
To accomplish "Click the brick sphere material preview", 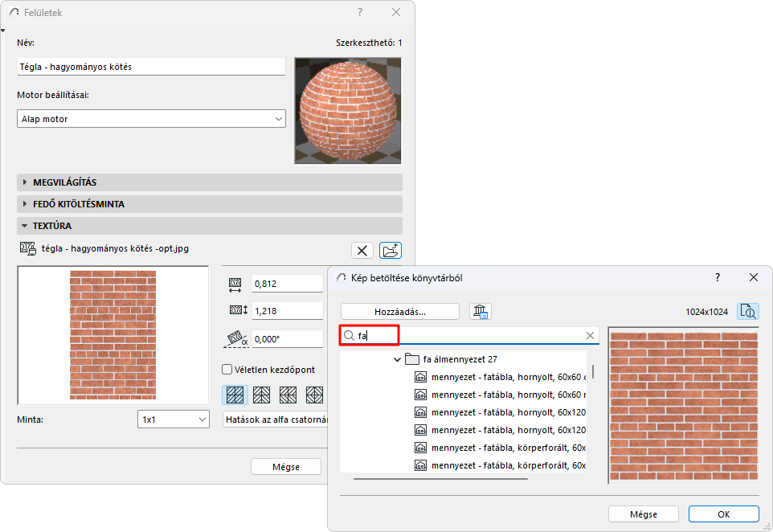I will coord(348,111).
